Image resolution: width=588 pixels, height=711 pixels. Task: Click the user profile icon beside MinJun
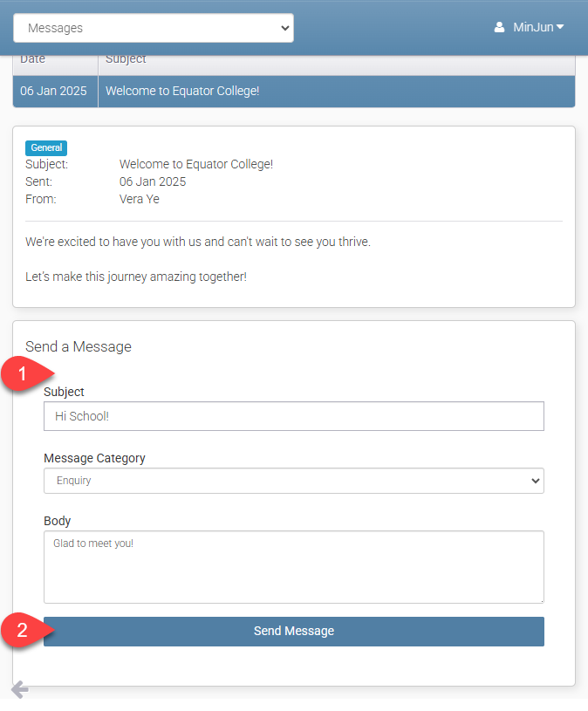click(x=499, y=27)
